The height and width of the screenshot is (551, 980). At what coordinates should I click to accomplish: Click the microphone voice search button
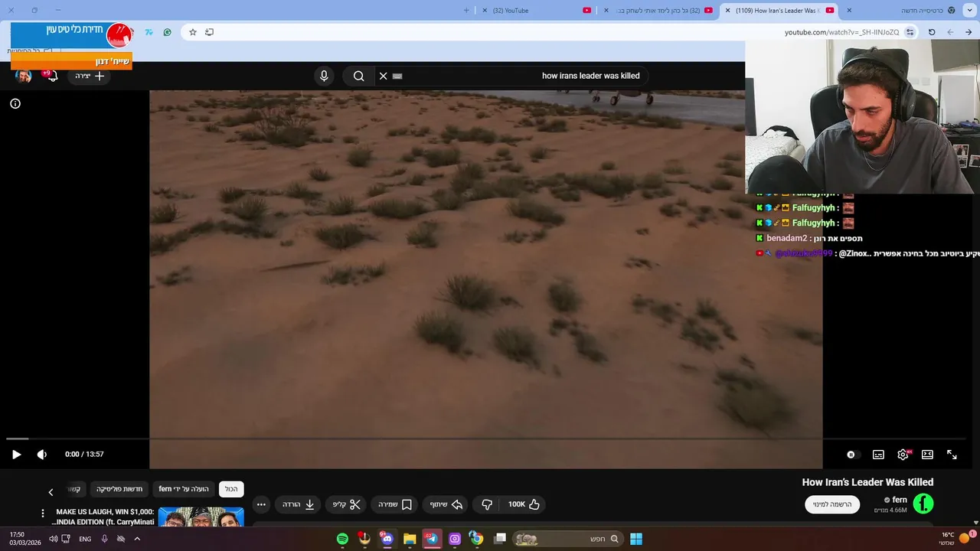(x=324, y=76)
